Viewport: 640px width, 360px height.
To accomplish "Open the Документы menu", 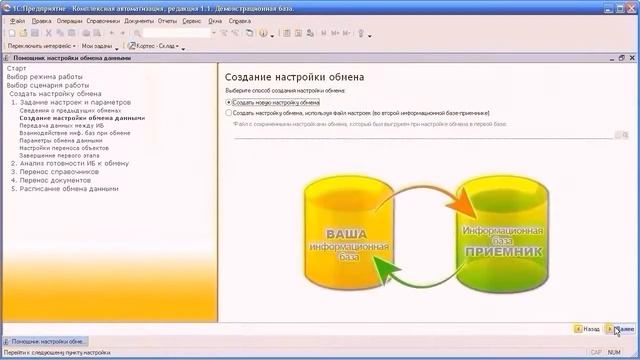I will (x=139, y=21).
